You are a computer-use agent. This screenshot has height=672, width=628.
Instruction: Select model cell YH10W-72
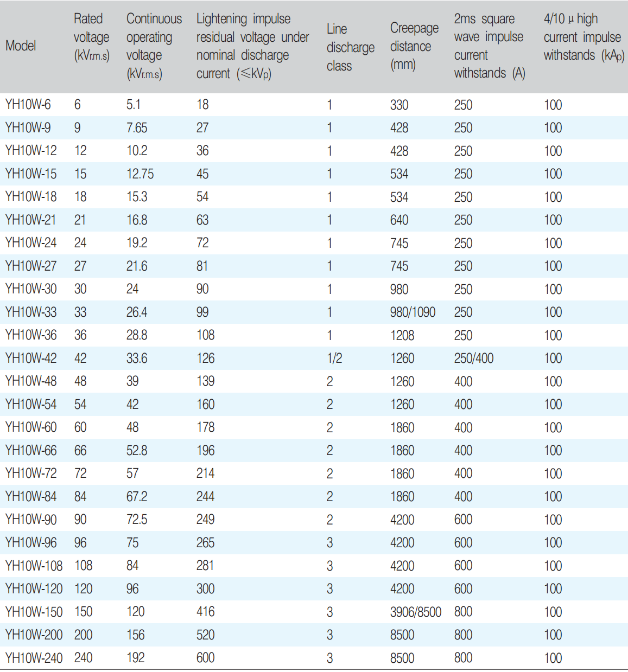point(31,473)
